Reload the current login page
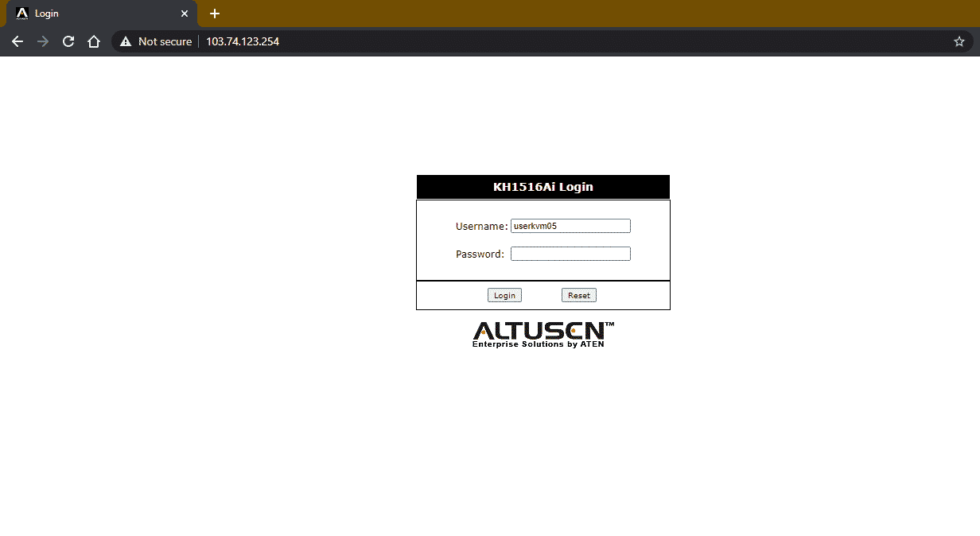Screen dimensions: 980x536 pyautogui.click(x=68, y=41)
